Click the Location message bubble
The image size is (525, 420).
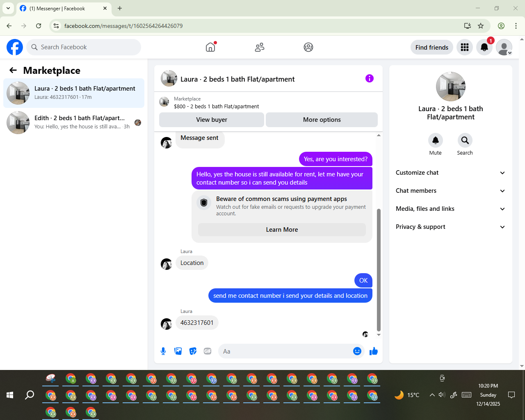tap(192, 263)
